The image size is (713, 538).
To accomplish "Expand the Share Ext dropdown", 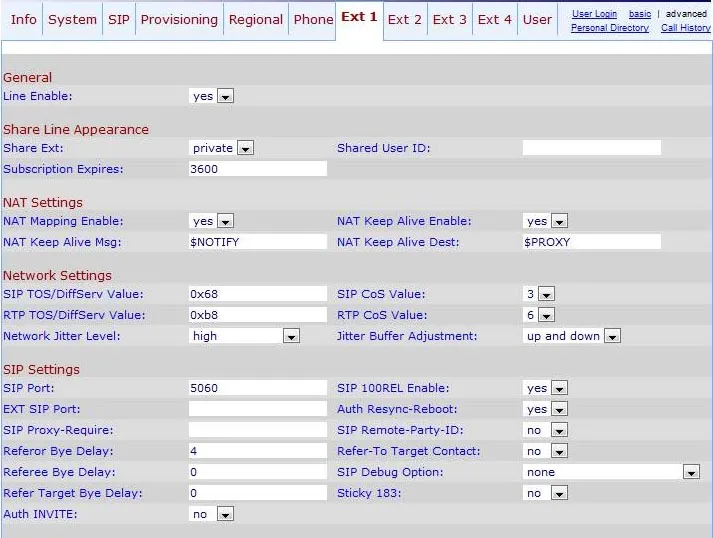I will coord(221,148).
